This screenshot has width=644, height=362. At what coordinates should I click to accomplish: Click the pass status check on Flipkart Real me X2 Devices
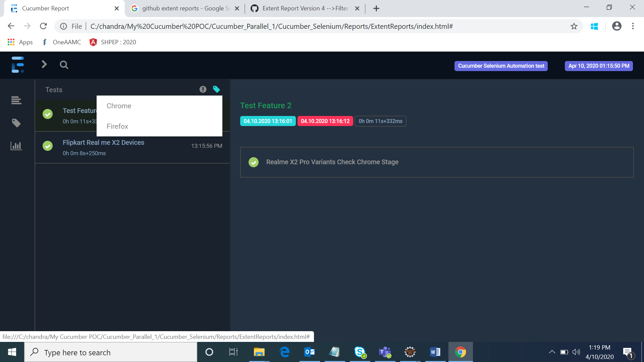[47, 146]
